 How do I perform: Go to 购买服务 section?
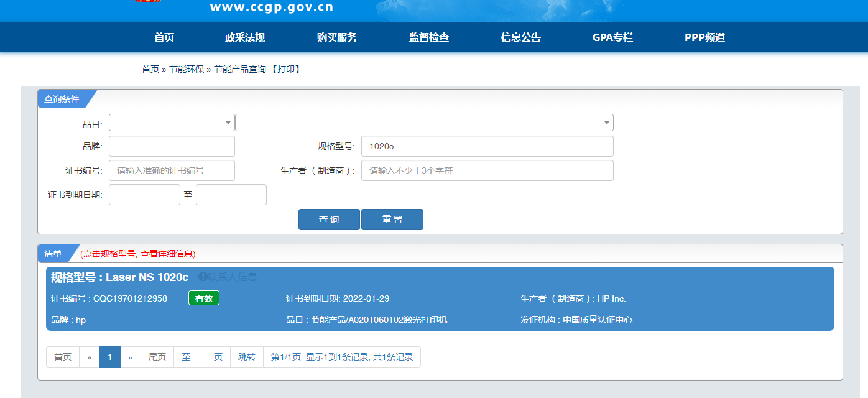pyautogui.click(x=337, y=37)
